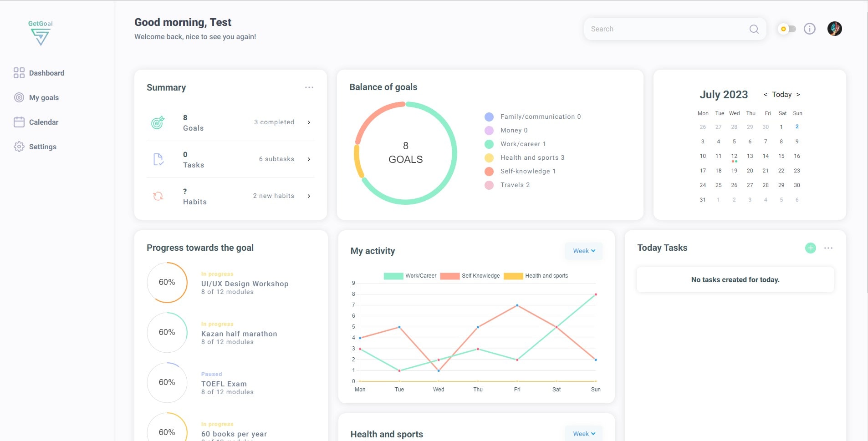The height and width of the screenshot is (441, 868).
Task: Open the Dashboard menu item
Action: point(39,73)
